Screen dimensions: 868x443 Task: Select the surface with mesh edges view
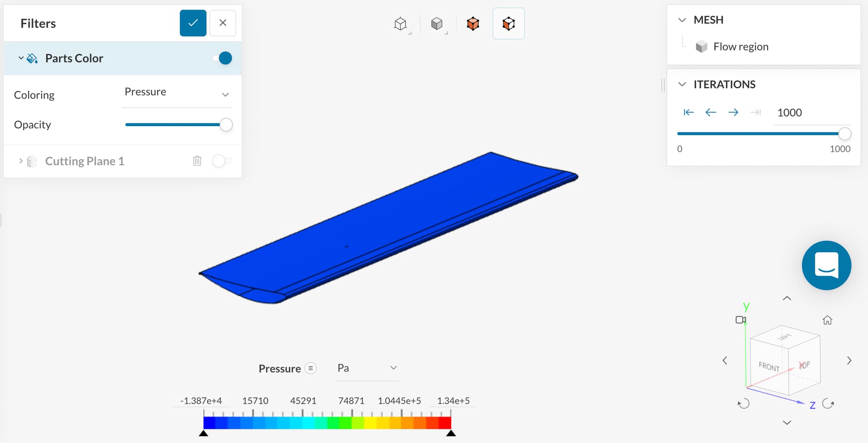coord(509,24)
